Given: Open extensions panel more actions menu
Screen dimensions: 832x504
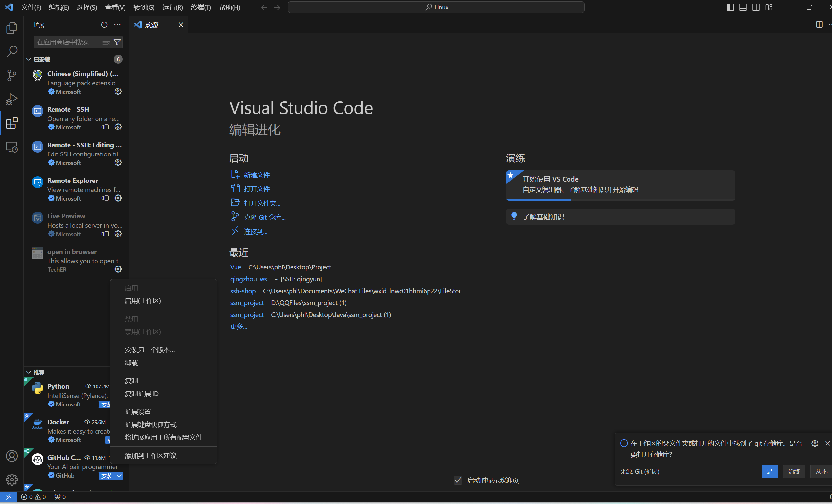Looking at the screenshot, I should pyautogui.click(x=117, y=25).
